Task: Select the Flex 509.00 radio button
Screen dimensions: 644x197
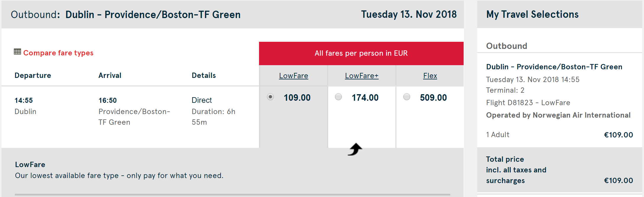Action: pyautogui.click(x=407, y=97)
